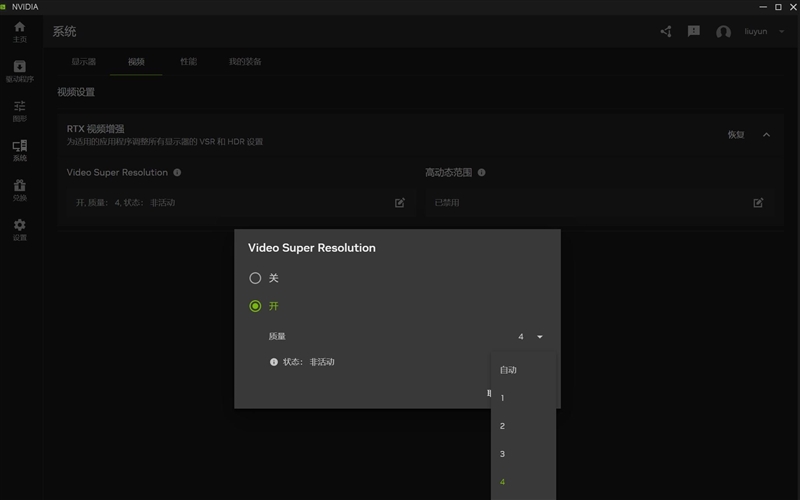Switch to the 性能 tab
The image size is (800, 500).
click(188, 62)
